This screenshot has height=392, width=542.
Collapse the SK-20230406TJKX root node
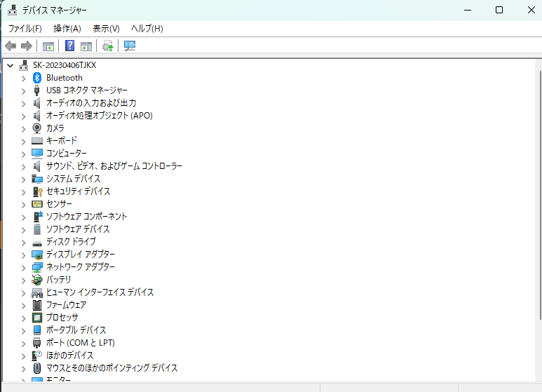coord(10,65)
